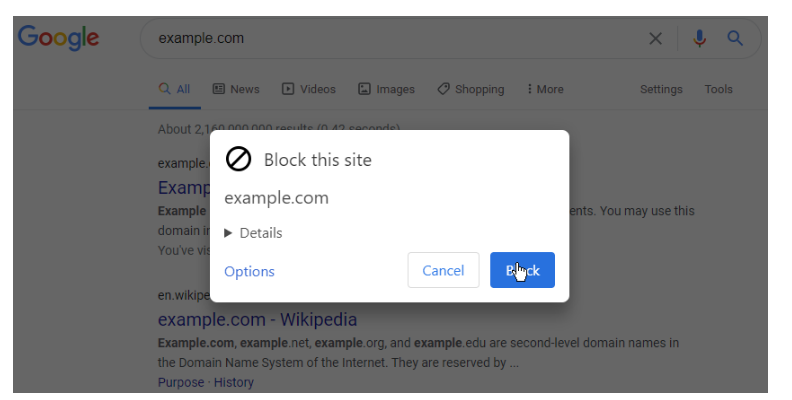Open the Tools options

pos(718,89)
